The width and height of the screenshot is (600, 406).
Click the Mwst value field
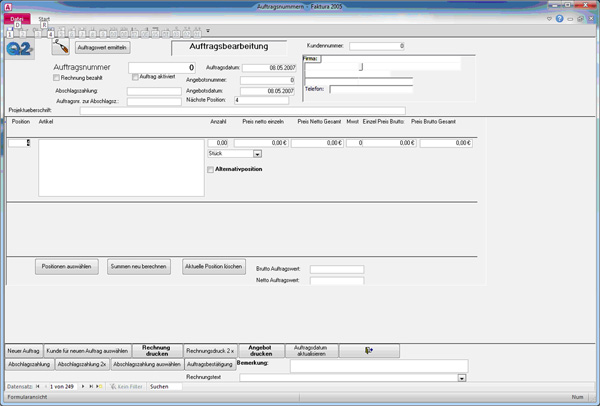[x=354, y=143]
